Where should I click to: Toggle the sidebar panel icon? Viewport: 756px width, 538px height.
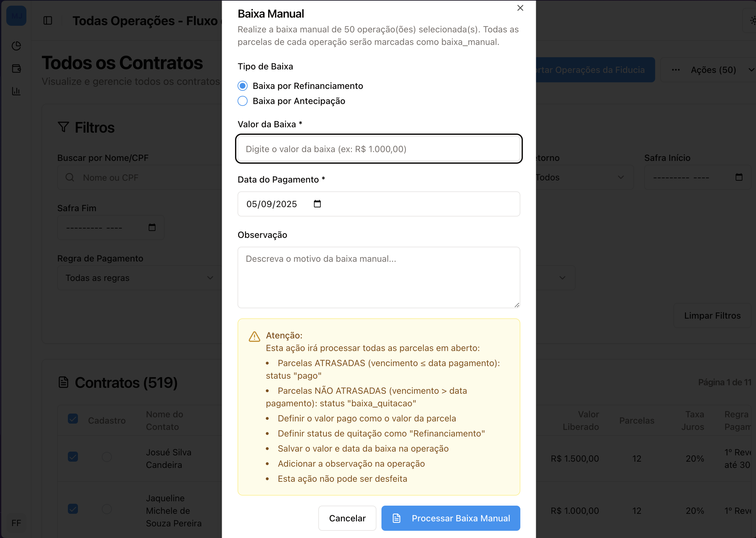tap(48, 20)
